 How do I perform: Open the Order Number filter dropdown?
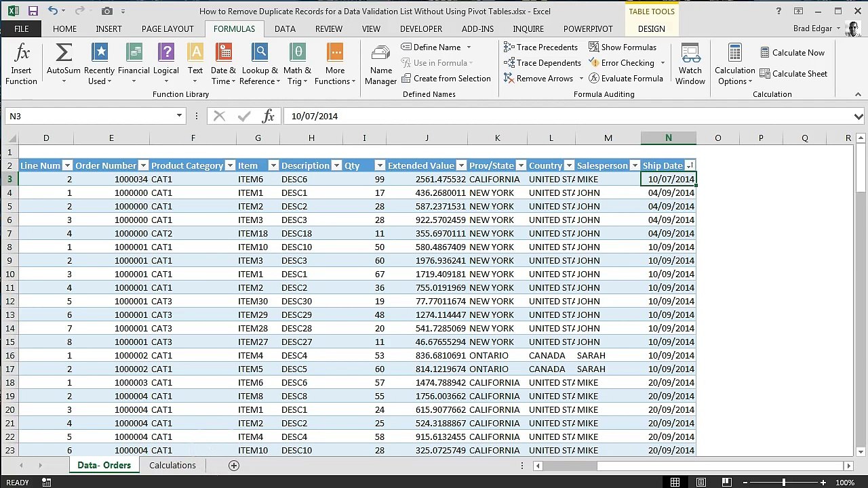143,165
